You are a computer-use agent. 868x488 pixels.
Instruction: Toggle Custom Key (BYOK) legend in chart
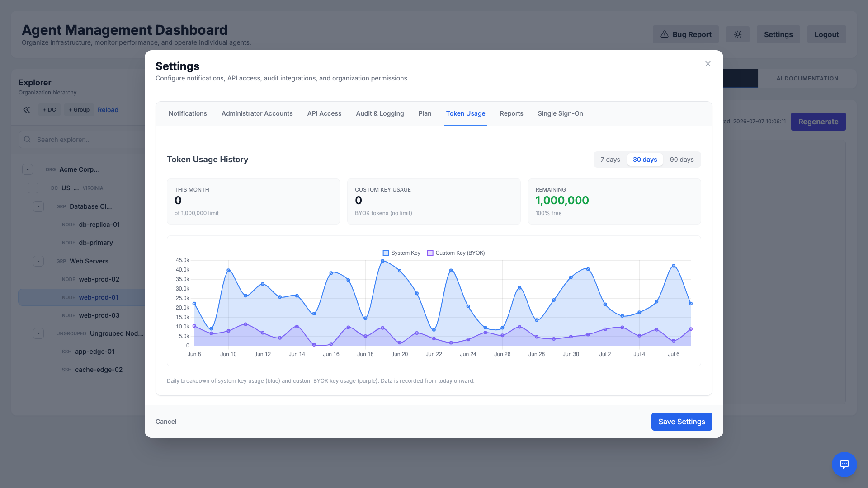click(x=456, y=253)
